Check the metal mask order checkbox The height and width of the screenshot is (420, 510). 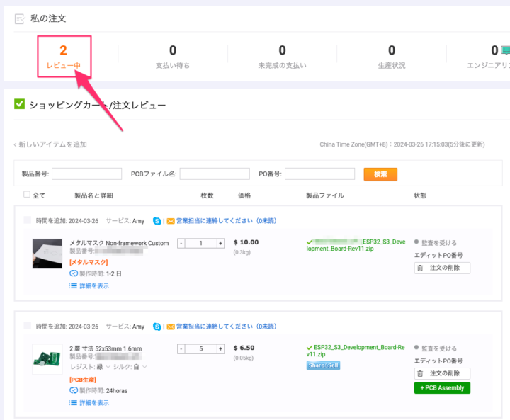click(x=28, y=221)
